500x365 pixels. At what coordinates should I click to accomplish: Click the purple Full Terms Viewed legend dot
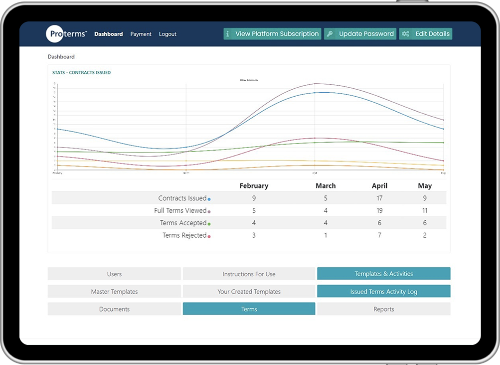pos(209,212)
